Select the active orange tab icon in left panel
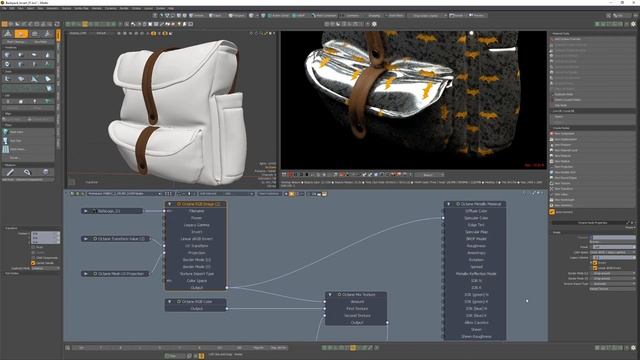Screen dimensions: 640x360 coord(21,34)
